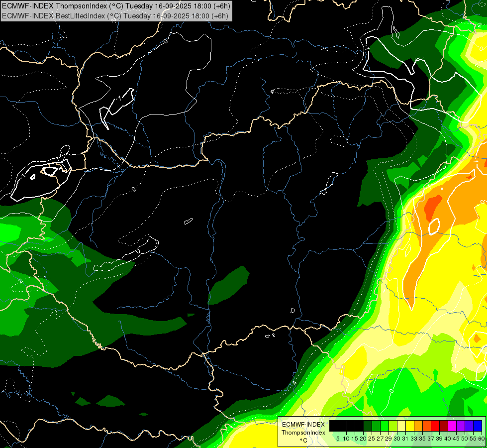
Task: Select the magenta 40–45 legend swatch
Action: coord(453,426)
